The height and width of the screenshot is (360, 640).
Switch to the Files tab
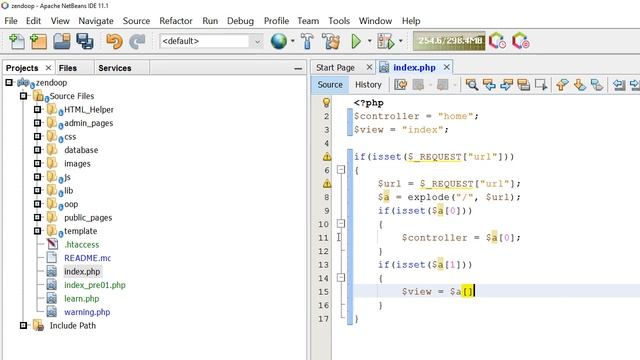pyautogui.click(x=68, y=68)
